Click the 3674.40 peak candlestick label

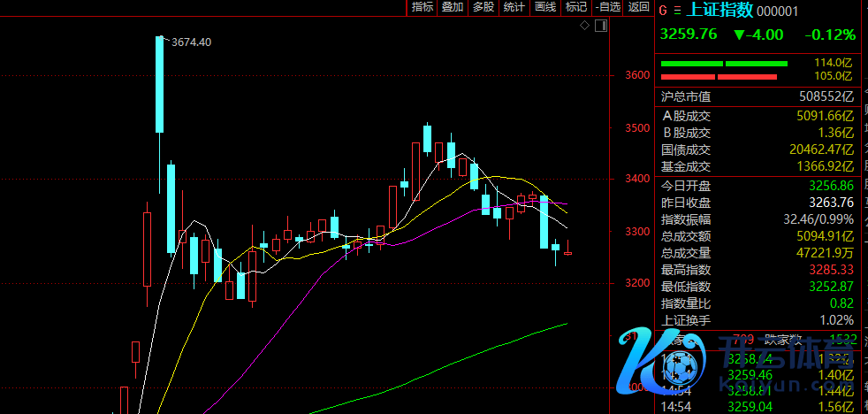[191, 42]
